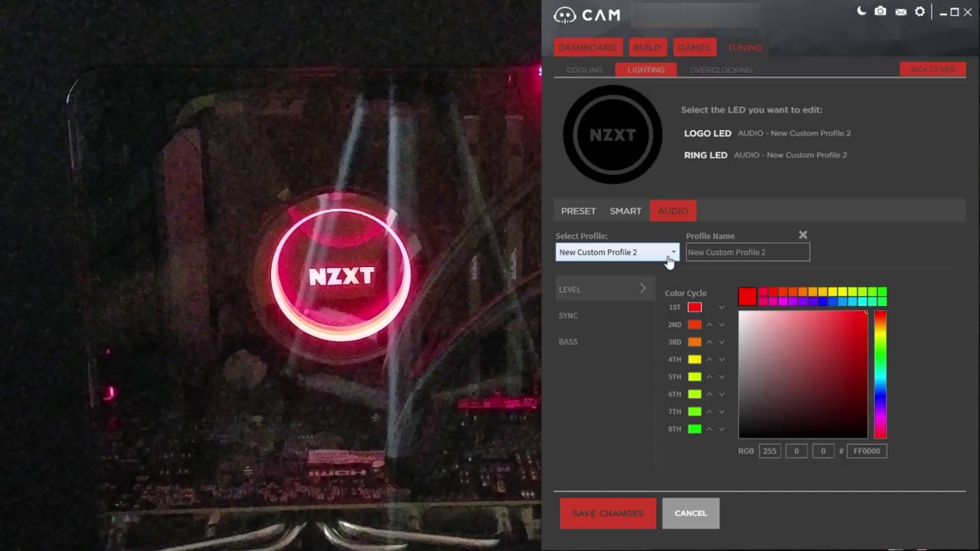Select the AUDIO lighting mode tab
The height and width of the screenshot is (551, 980).
[x=673, y=210]
